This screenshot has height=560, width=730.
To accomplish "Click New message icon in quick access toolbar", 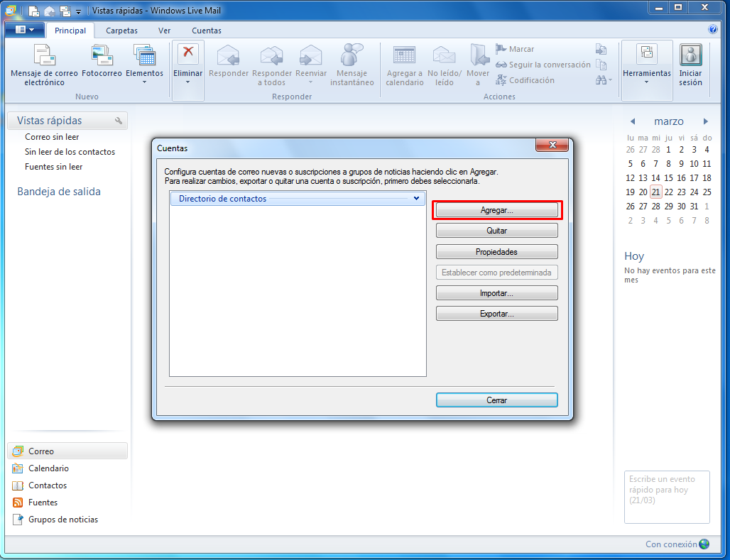I will point(33,10).
